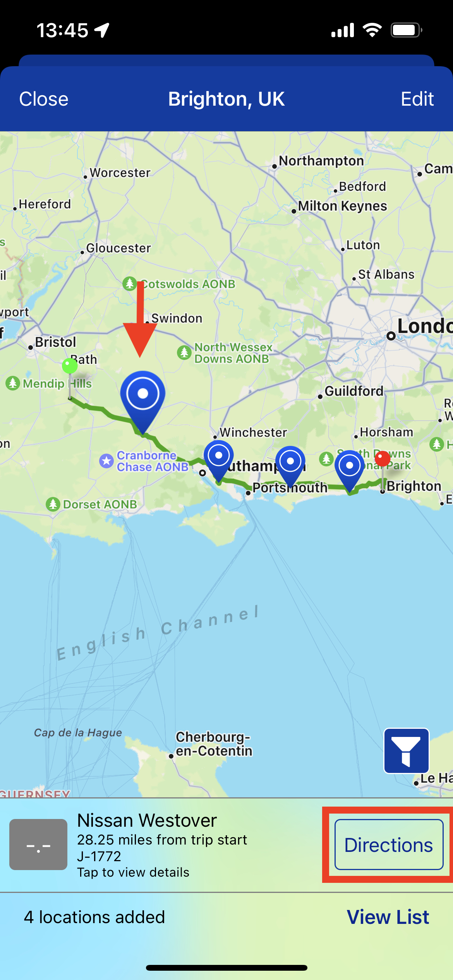453x980 pixels.
Task: Tap the Mendip Hills tree icon
Action: tap(13, 383)
